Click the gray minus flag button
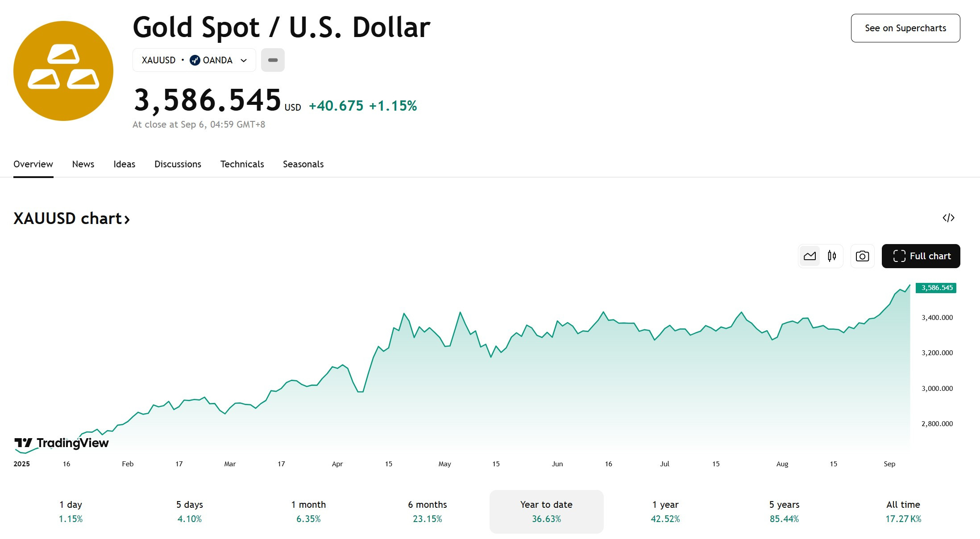This screenshot has width=980, height=539. [273, 60]
